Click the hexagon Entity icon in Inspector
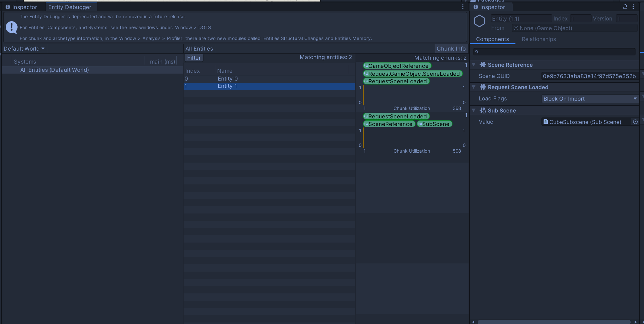 pyautogui.click(x=479, y=21)
